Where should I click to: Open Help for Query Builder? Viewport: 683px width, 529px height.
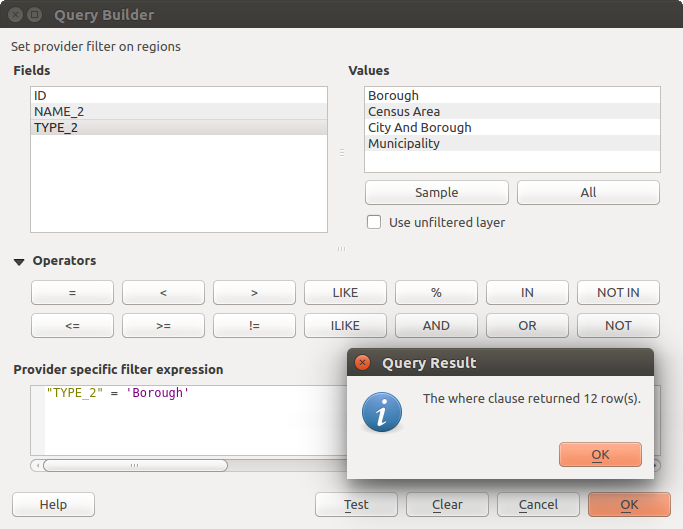pyautogui.click(x=53, y=505)
